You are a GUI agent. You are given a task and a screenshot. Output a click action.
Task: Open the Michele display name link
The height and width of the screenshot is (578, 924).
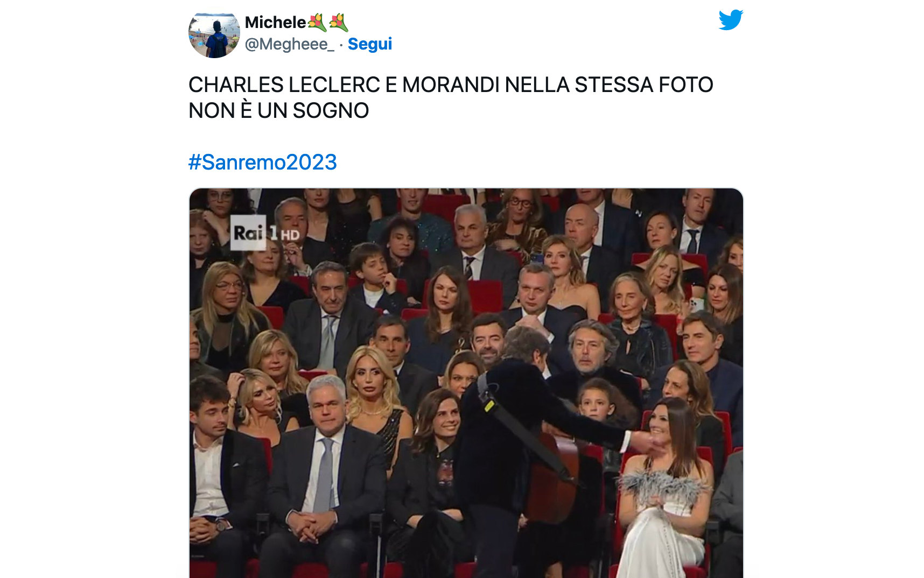[275, 23]
